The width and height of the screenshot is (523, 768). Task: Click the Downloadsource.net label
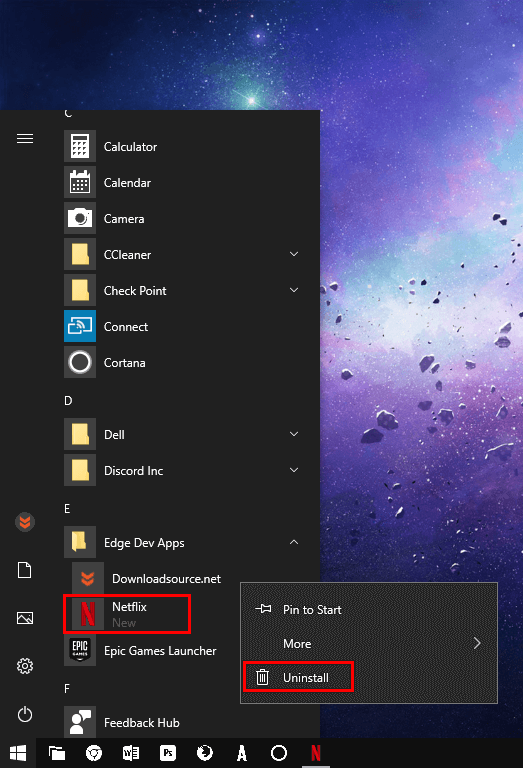(x=166, y=579)
